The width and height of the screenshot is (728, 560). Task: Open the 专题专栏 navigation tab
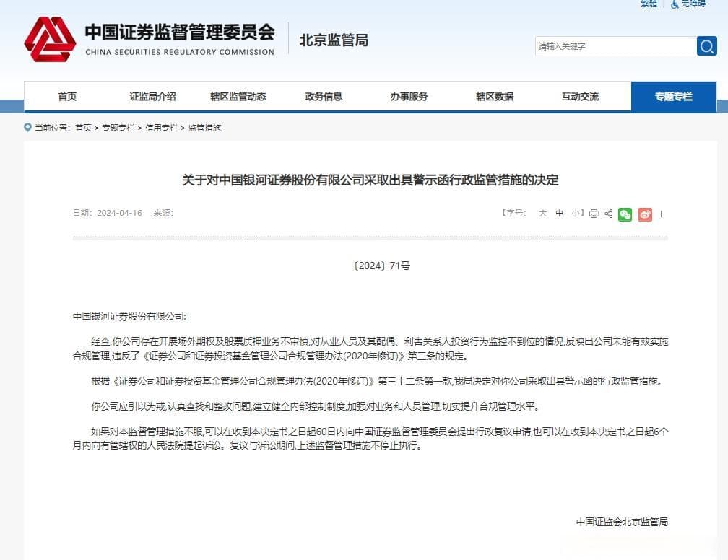(674, 97)
